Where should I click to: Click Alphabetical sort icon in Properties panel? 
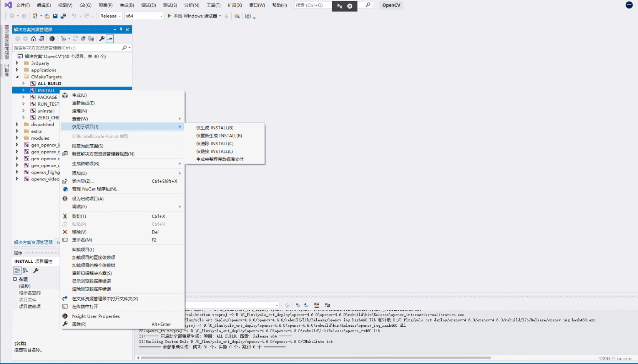(x=25, y=270)
